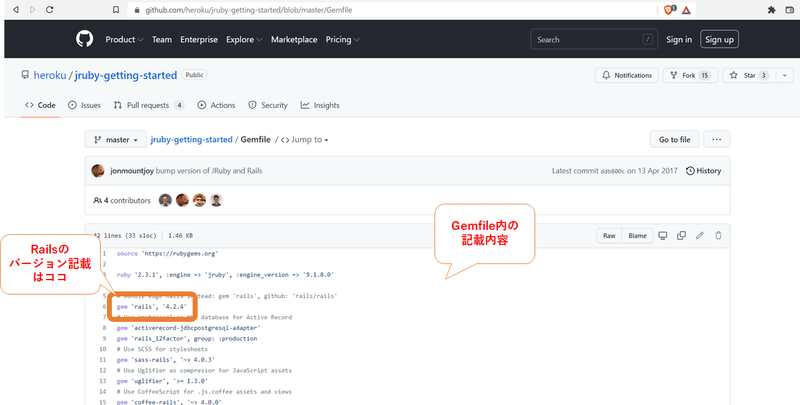Copy raw contents icon
This screenshot has height=405, width=800.
point(681,236)
